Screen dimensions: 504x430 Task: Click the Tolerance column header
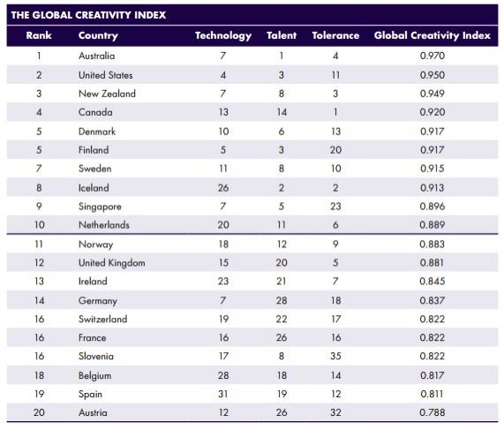point(335,35)
